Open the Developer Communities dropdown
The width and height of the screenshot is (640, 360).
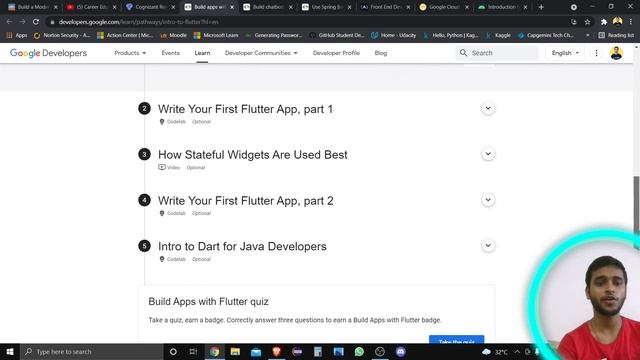coord(261,53)
